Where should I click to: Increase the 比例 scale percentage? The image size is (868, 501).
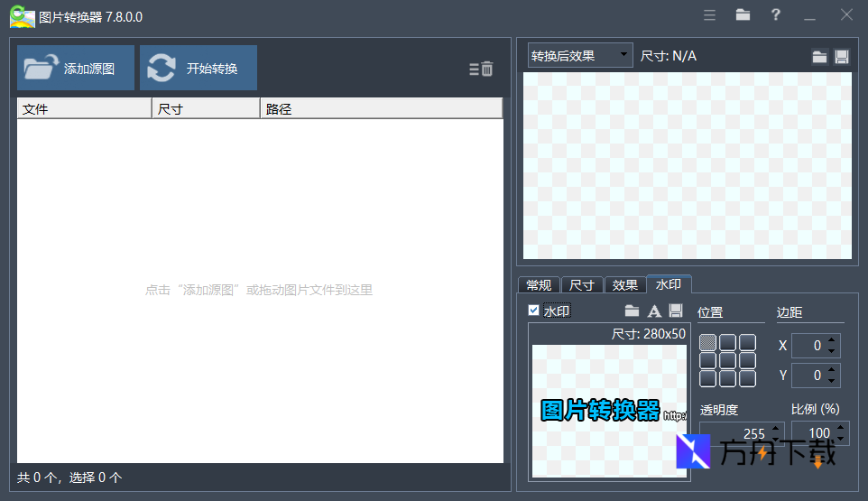[x=841, y=427]
